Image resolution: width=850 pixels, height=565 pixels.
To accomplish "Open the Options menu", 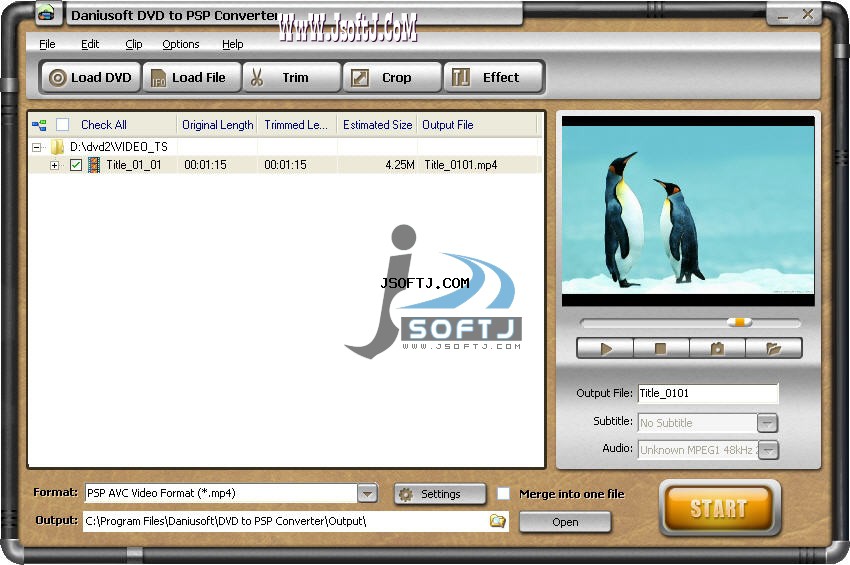I will 181,44.
